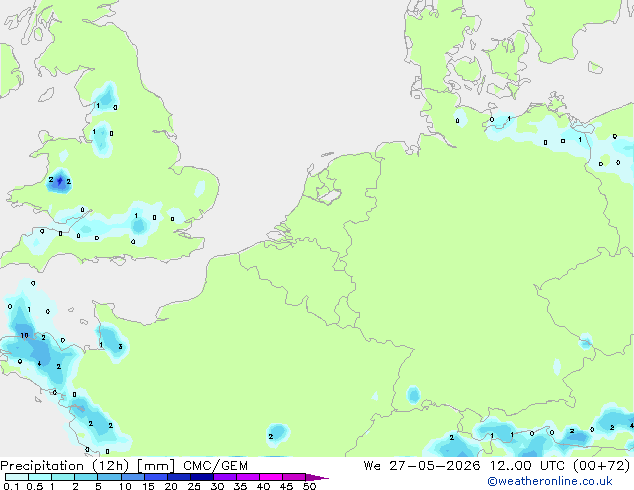Screen dimensions: 634x490
Task: Click the '12:00 UTC' time text
Action: click(527, 466)
